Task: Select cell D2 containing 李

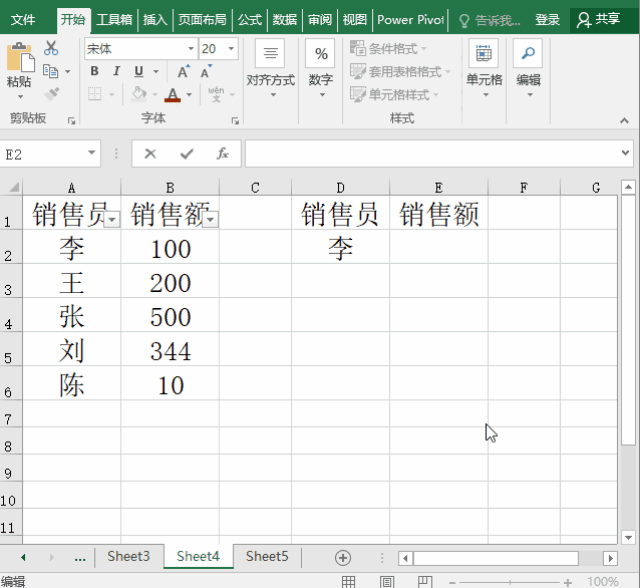Action: click(x=341, y=247)
